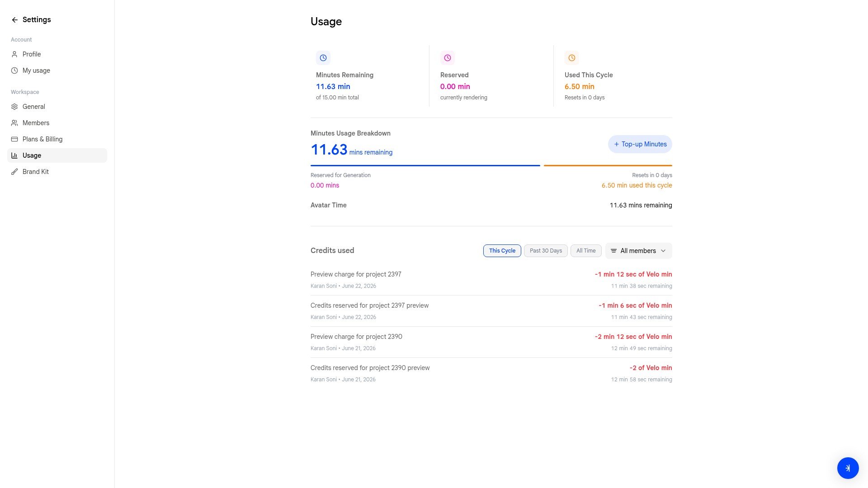
Task: Click the back arrow beside Settings
Action: click(x=14, y=20)
